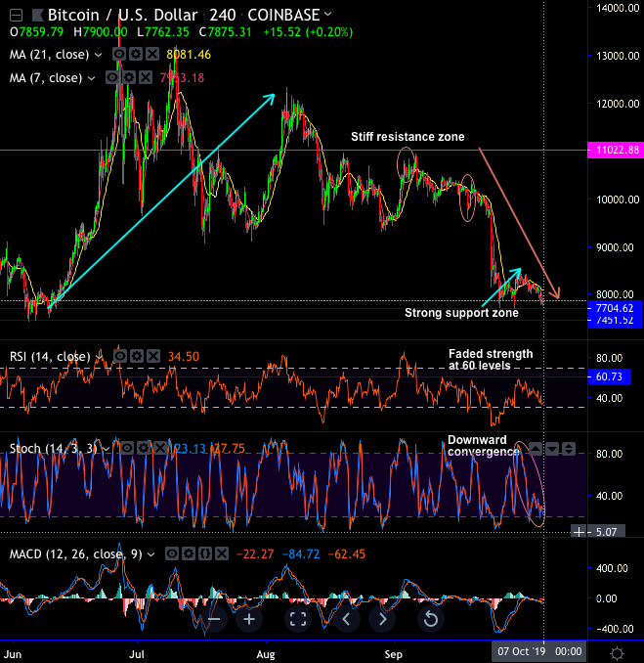Open chart settings gear at bottom right
The height and width of the screenshot is (663, 644).
[618, 651]
